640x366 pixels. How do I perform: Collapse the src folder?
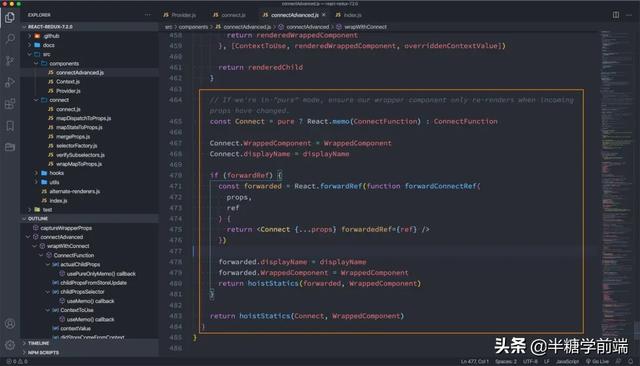pos(90,54)
